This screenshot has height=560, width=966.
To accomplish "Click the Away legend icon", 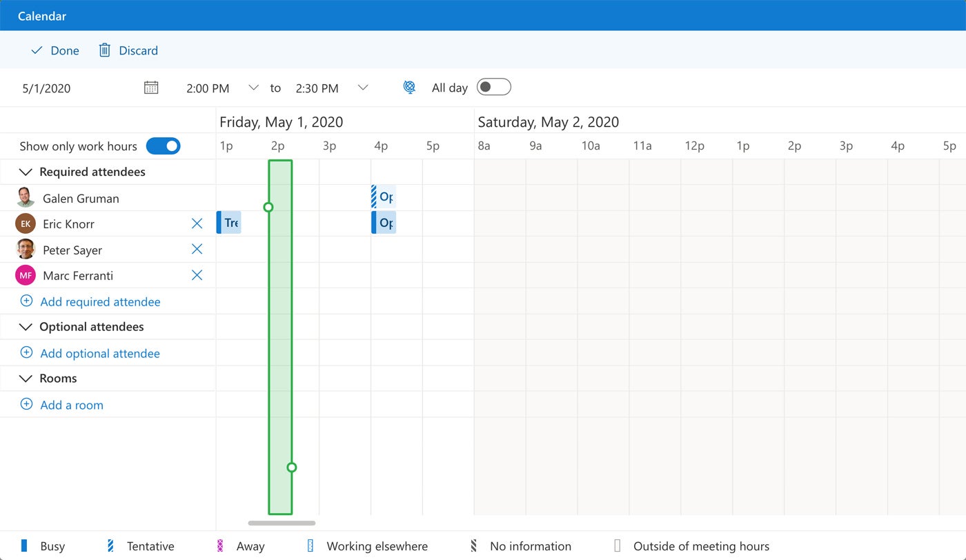I will pos(220,546).
